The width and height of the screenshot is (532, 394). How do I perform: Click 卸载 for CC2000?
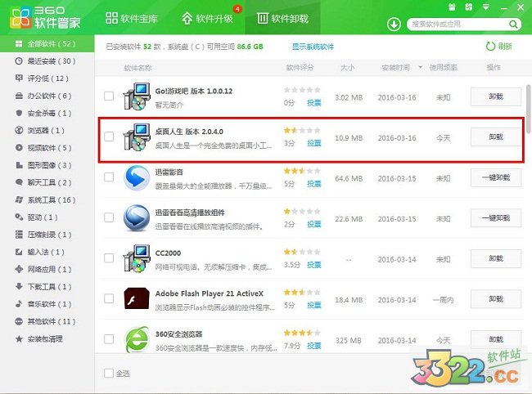pos(496,258)
